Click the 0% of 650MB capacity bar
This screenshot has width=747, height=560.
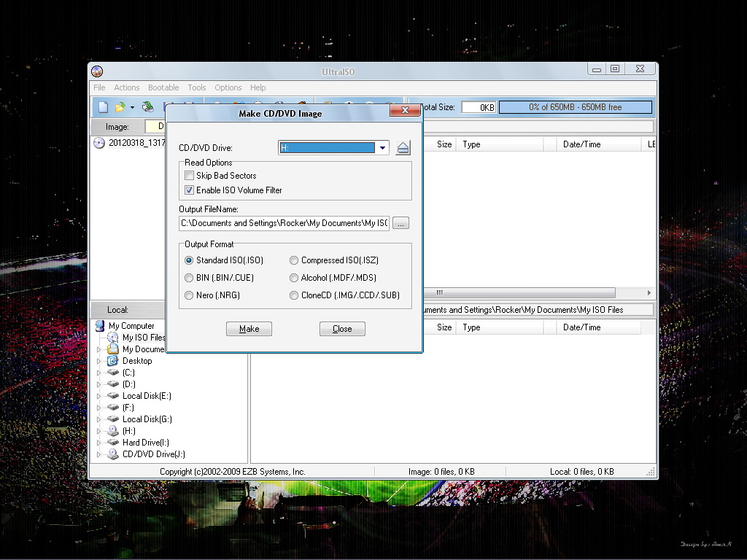pos(576,107)
